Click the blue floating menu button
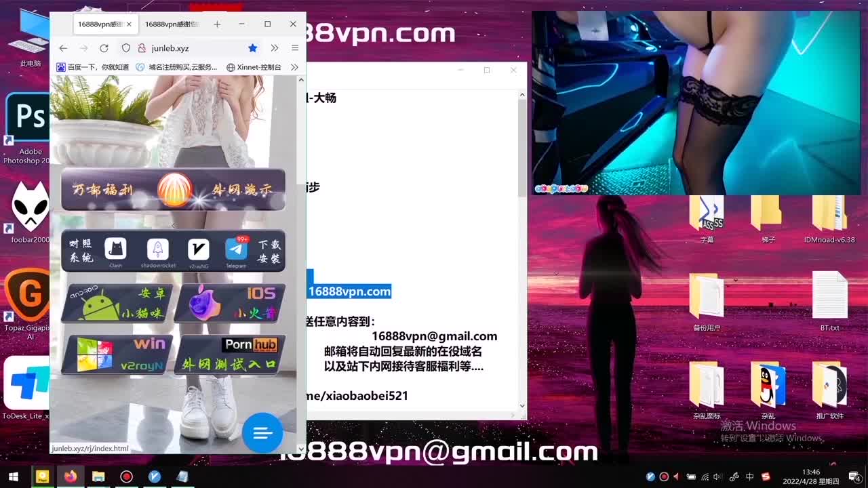The height and width of the screenshot is (488, 868). click(x=262, y=432)
